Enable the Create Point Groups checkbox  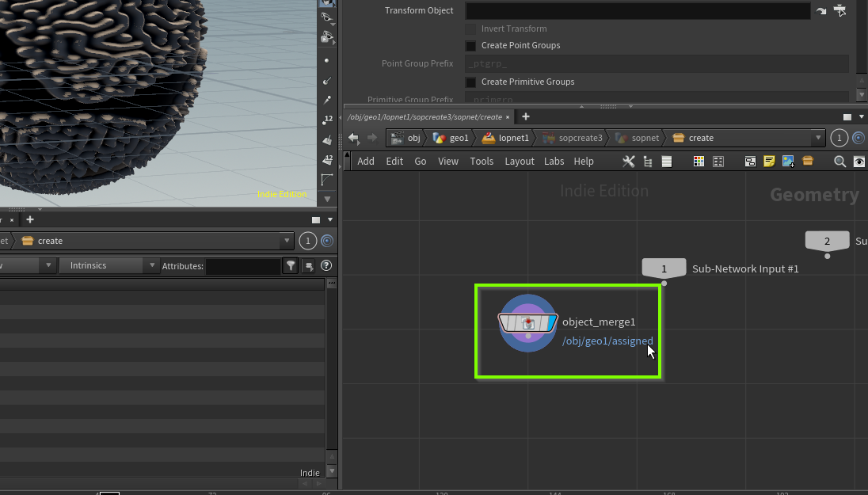coord(470,46)
